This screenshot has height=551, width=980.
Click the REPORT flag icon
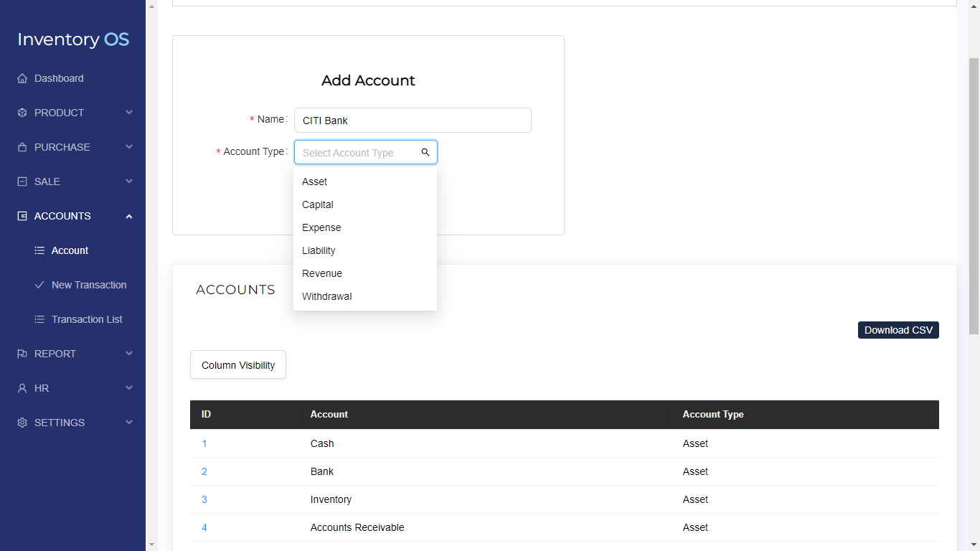(x=22, y=354)
